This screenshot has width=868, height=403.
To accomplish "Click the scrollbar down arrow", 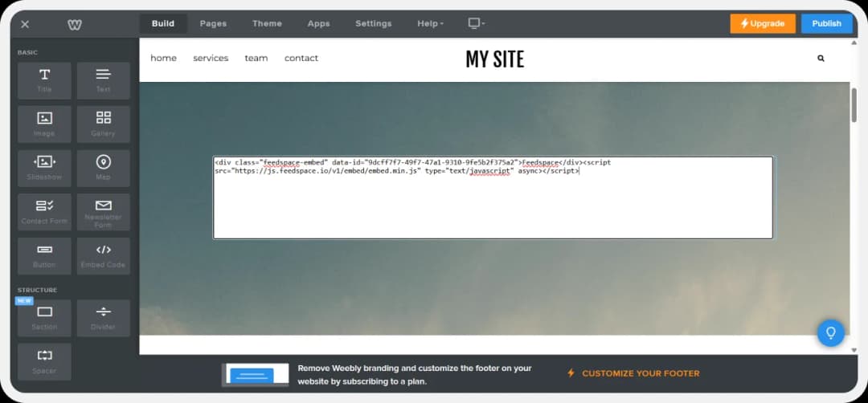I will pyautogui.click(x=854, y=350).
